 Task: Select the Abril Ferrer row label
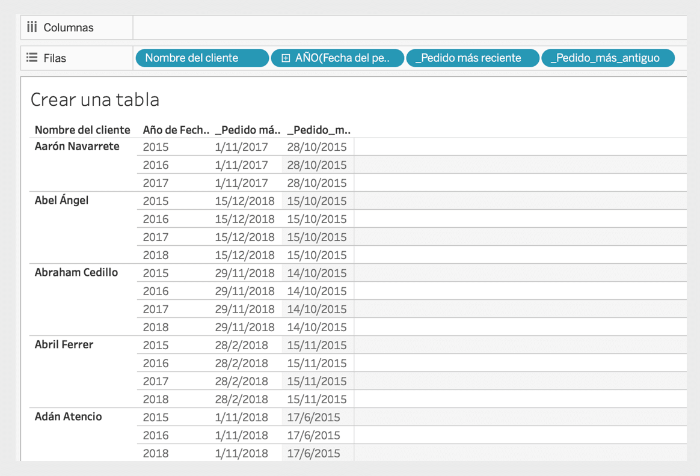64,344
